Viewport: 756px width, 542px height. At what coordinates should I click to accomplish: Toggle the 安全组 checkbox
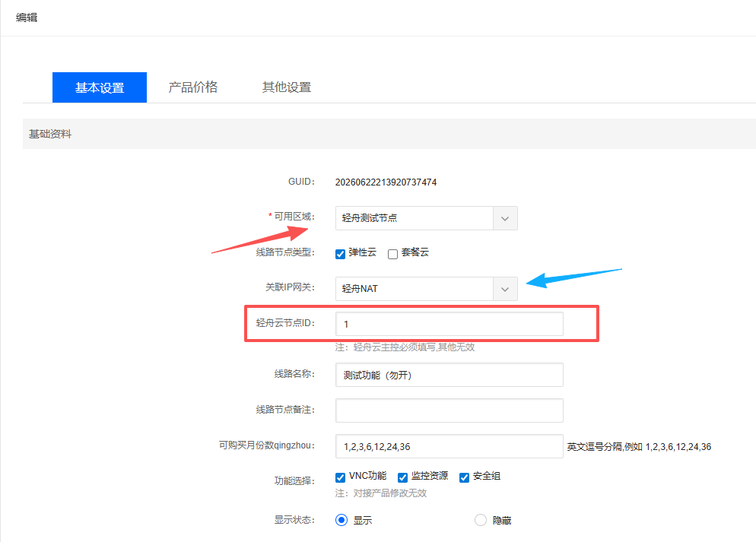(464, 477)
